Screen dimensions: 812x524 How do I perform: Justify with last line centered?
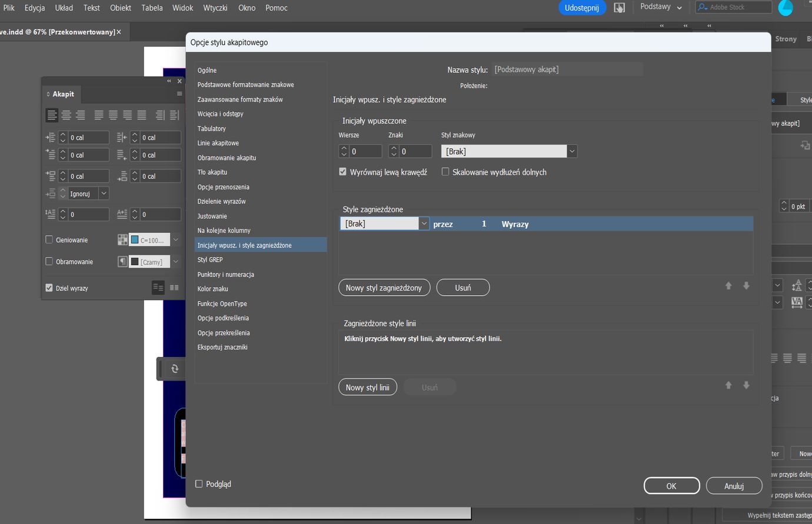(x=113, y=115)
